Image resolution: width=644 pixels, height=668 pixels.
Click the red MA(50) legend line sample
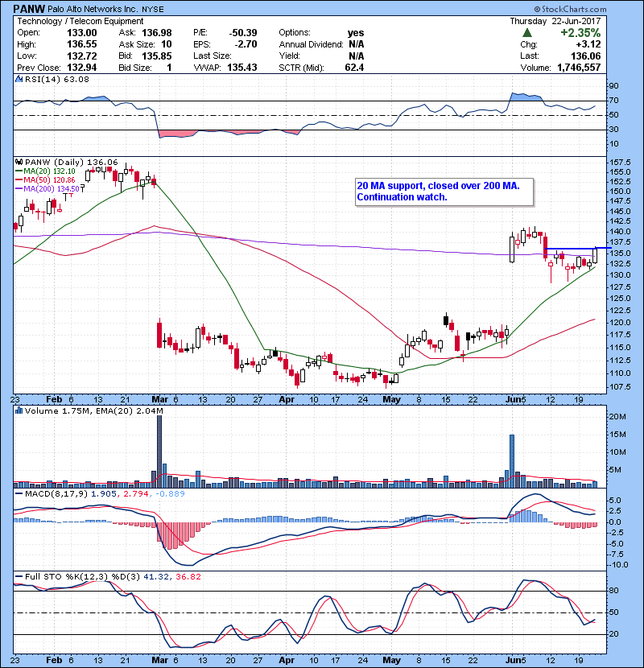point(19,179)
